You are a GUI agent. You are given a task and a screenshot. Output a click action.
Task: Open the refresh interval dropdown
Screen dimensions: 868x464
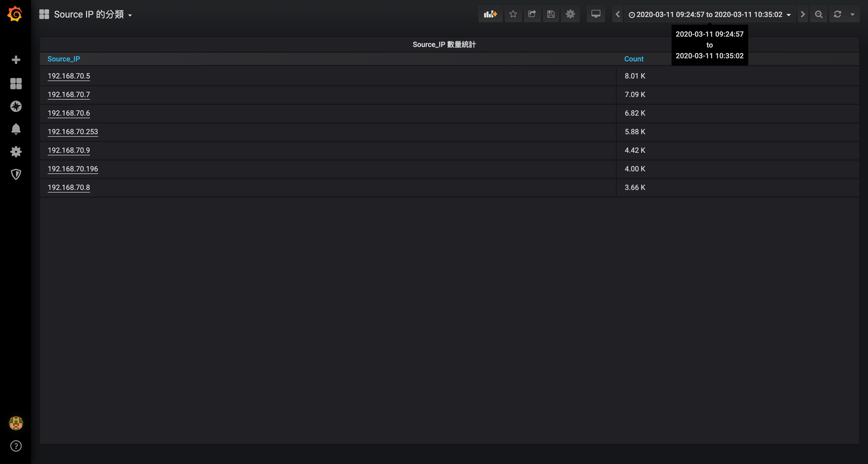(853, 14)
